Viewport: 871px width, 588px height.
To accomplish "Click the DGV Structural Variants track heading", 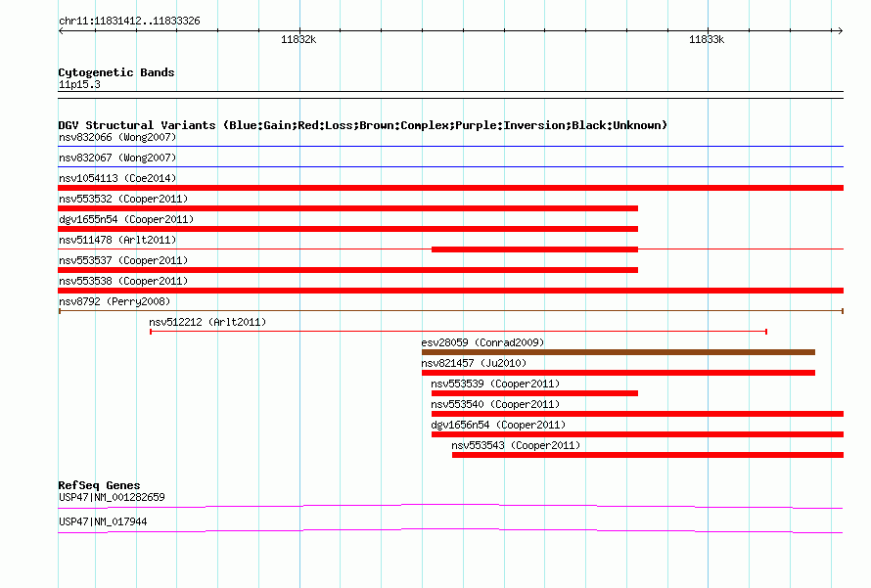I will click(x=363, y=125).
